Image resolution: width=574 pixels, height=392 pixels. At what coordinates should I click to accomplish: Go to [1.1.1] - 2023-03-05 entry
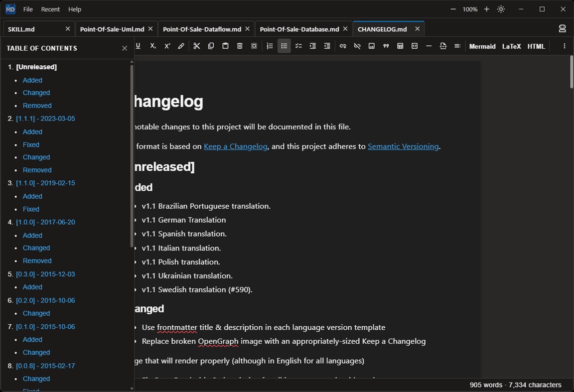[x=45, y=119]
